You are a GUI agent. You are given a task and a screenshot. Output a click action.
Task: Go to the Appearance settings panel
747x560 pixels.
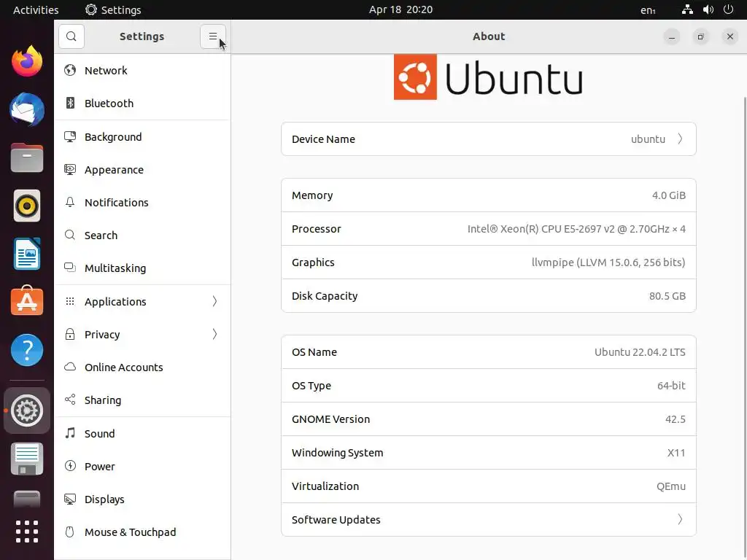(x=114, y=170)
